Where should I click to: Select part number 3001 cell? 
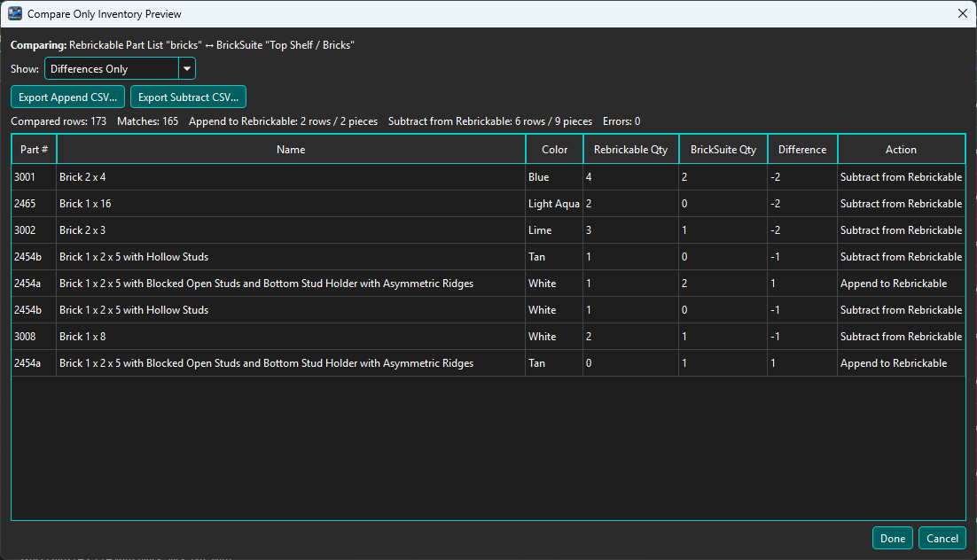[x=35, y=177]
